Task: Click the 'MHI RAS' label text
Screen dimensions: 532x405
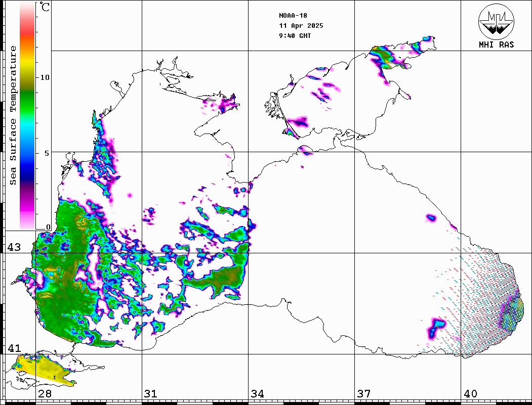Action: [x=496, y=44]
